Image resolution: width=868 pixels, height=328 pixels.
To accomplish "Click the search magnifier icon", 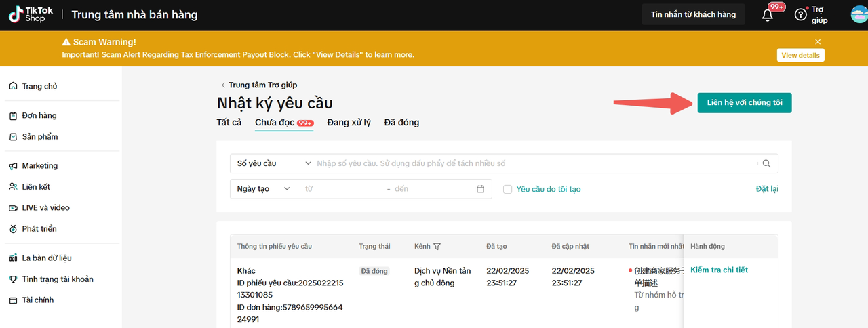I will click(766, 163).
